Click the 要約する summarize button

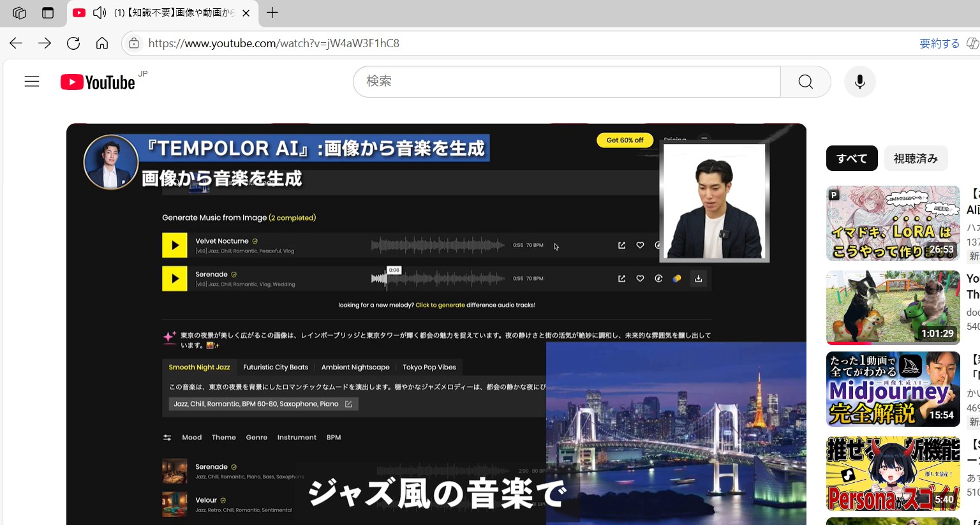939,43
